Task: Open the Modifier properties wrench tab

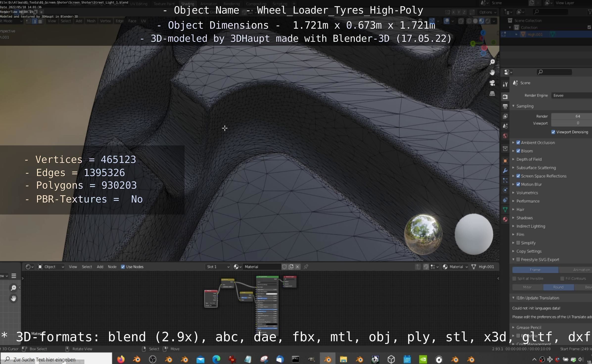Action: (505, 171)
